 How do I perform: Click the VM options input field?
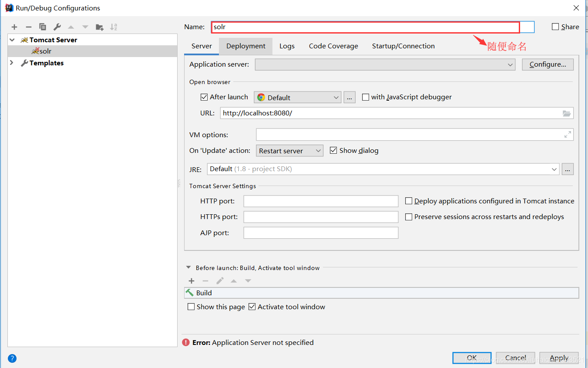415,135
